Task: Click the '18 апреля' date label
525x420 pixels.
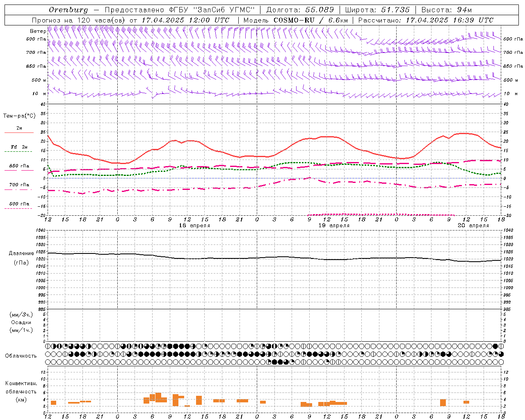Action: tap(194, 226)
